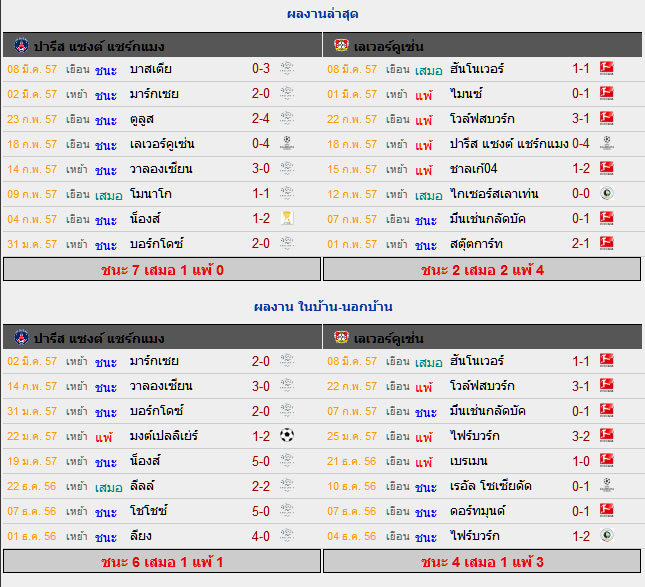This screenshot has width=645, height=587.
Task: Click the score 2-2 in the ลีลล์ row
Action: 261,486
